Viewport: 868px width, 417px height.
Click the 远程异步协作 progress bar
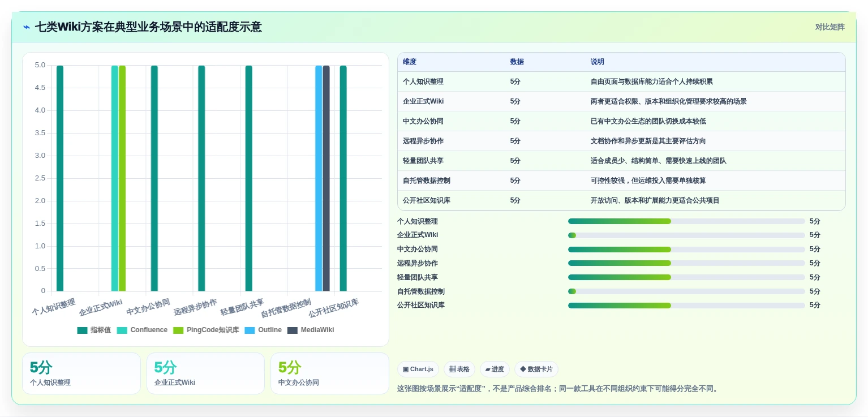pyautogui.click(x=686, y=263)
